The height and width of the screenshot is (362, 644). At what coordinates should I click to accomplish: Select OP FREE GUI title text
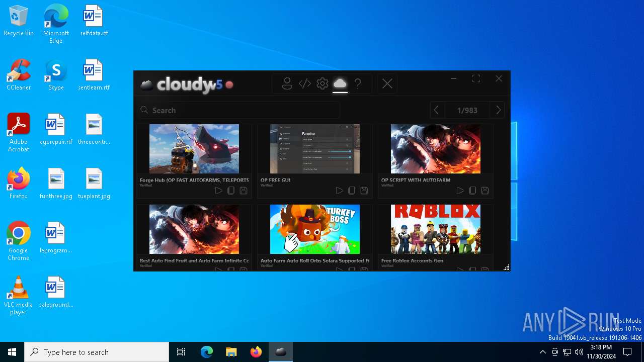click(x=275, y=180)
